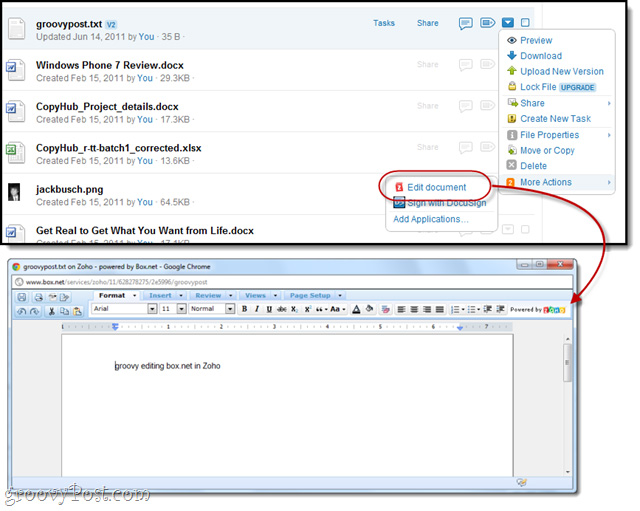Open the background fill color bucket
Viewport: 640px width, 511px height.
[x=369, y=309]
